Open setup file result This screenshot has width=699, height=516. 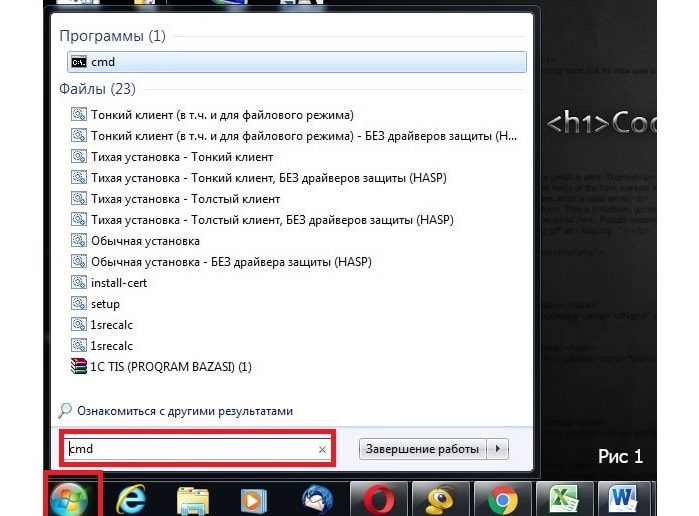click(105, 304)
